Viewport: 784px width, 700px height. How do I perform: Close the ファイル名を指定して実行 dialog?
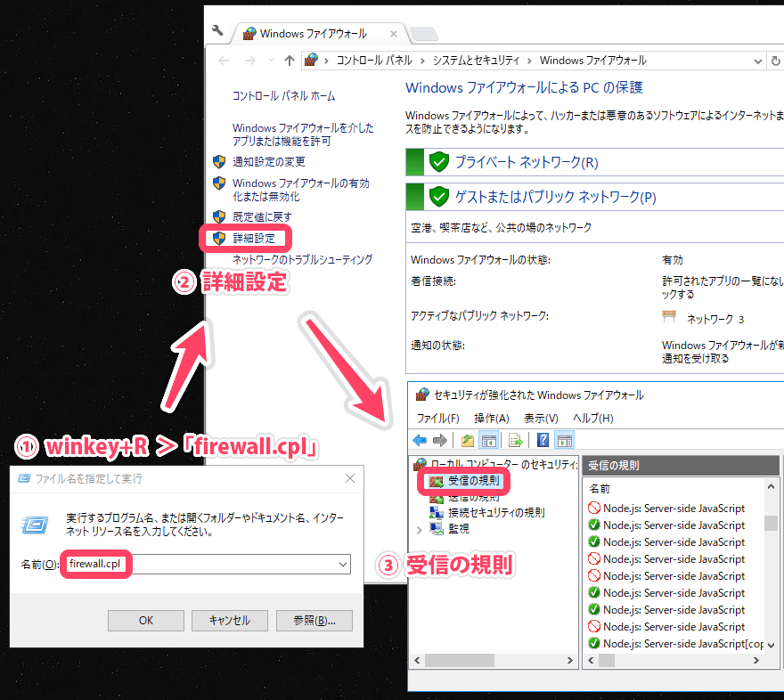click(x=350, y=478)
